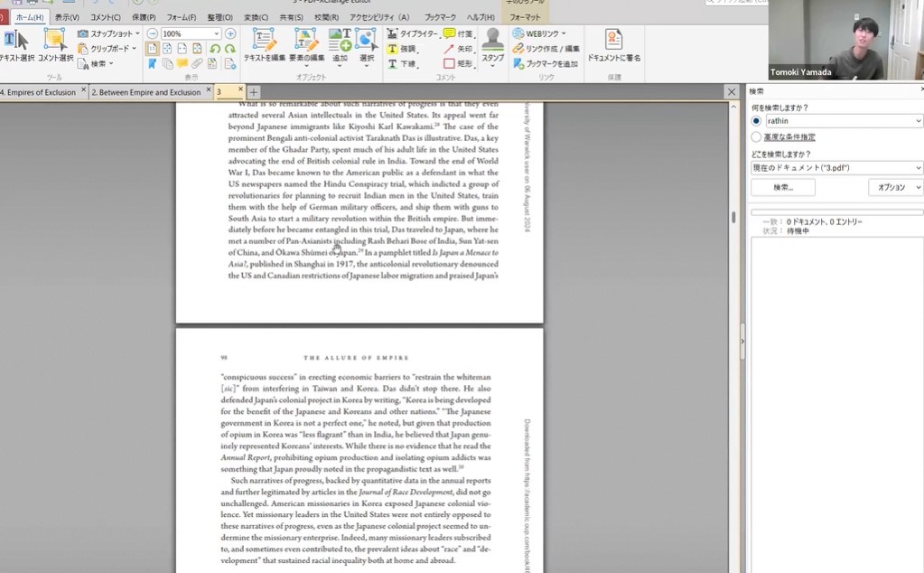924x573 pixels.
Task: Open the フォーム(F) ribbon tab
Action: point(181,17)
